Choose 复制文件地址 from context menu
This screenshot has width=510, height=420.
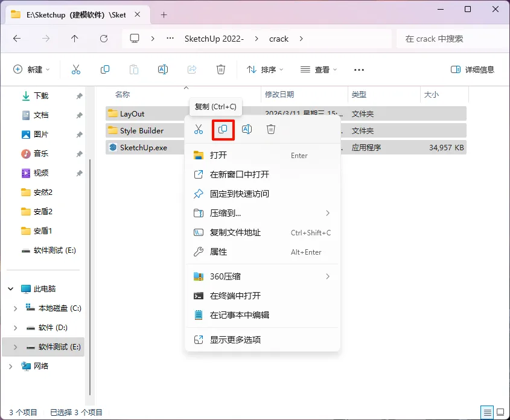263,233
